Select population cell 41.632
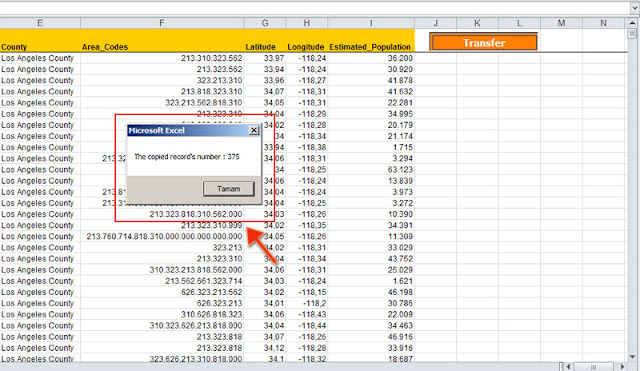Viewport: 640px width, 371px height. tap(371, 91)
